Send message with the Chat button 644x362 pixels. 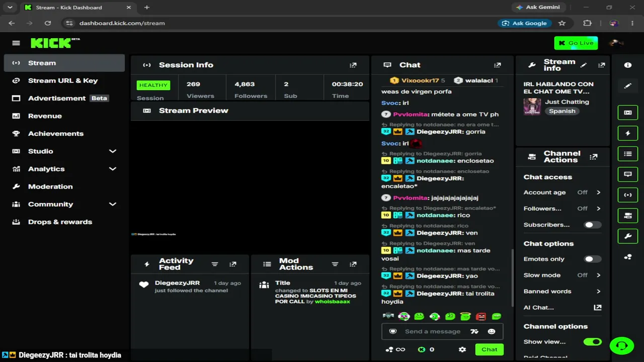pyautogui.click(x=489, y=349)
